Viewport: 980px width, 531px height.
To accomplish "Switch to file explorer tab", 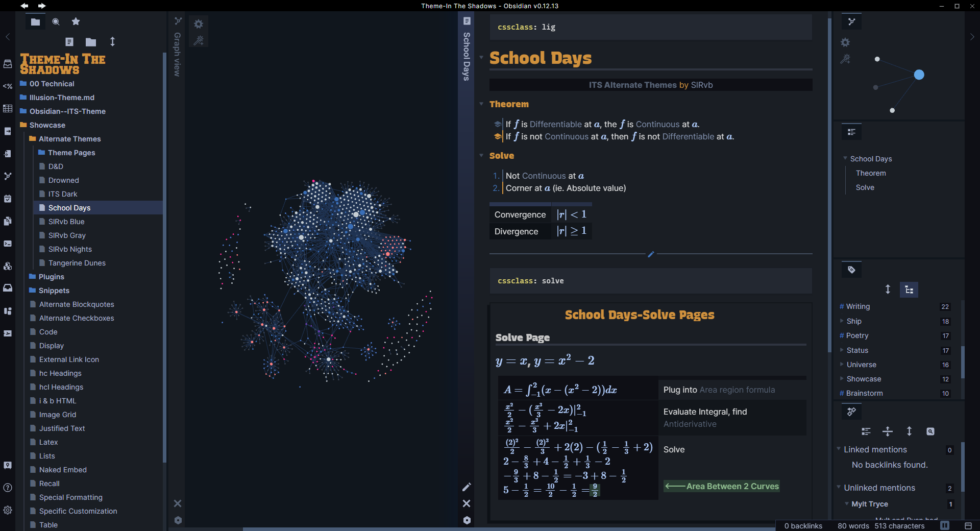I will tap(35, 21).
